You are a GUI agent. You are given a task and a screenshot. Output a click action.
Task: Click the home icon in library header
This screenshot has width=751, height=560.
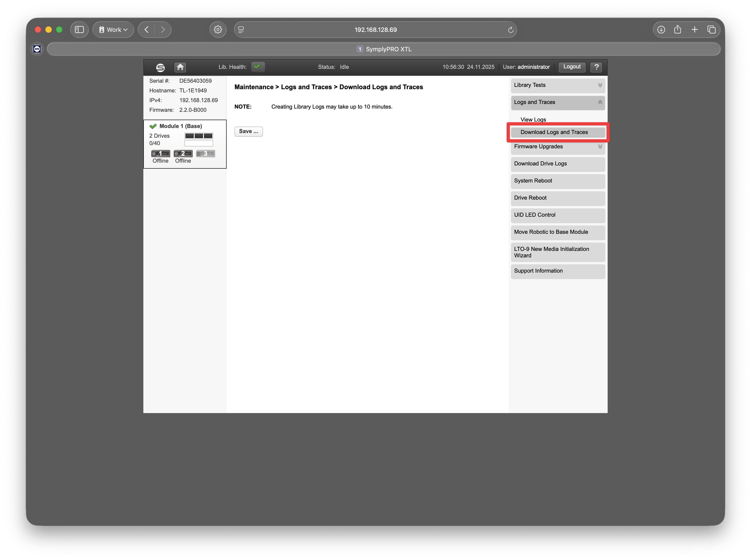coord(180,67)
